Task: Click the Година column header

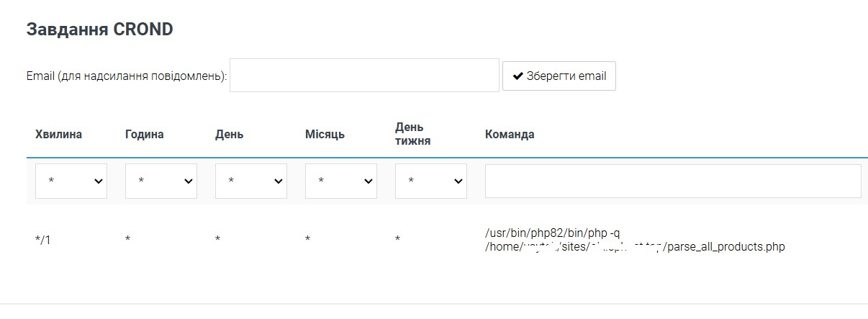Action: tap(144, 135)
